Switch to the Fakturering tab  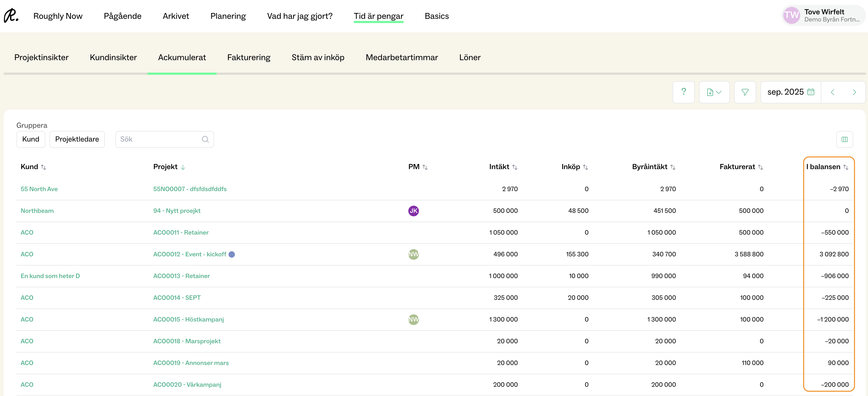[249, 57]
